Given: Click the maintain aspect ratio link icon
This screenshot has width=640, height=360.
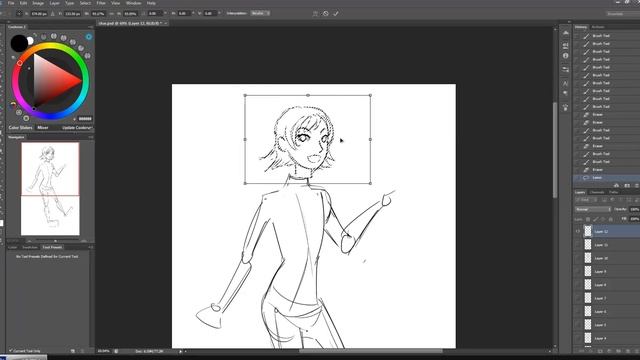Looking at the screenshot, I should [x=111, y=13].
